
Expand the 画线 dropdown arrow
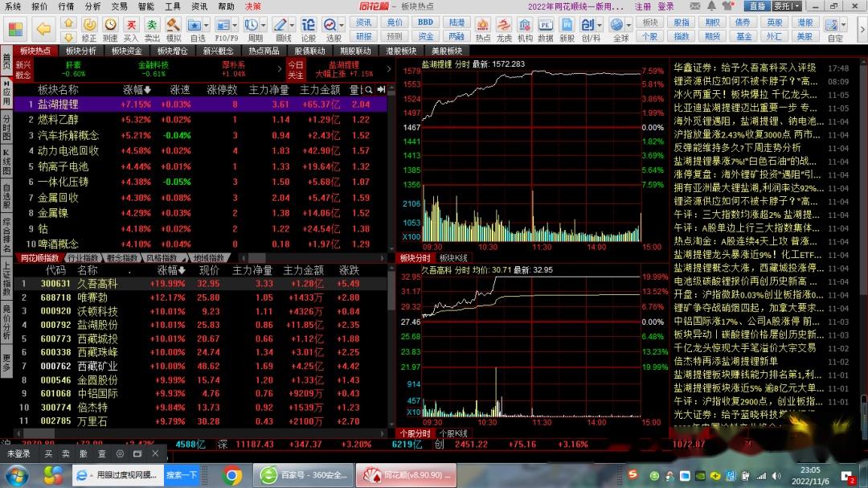[293, 25]
